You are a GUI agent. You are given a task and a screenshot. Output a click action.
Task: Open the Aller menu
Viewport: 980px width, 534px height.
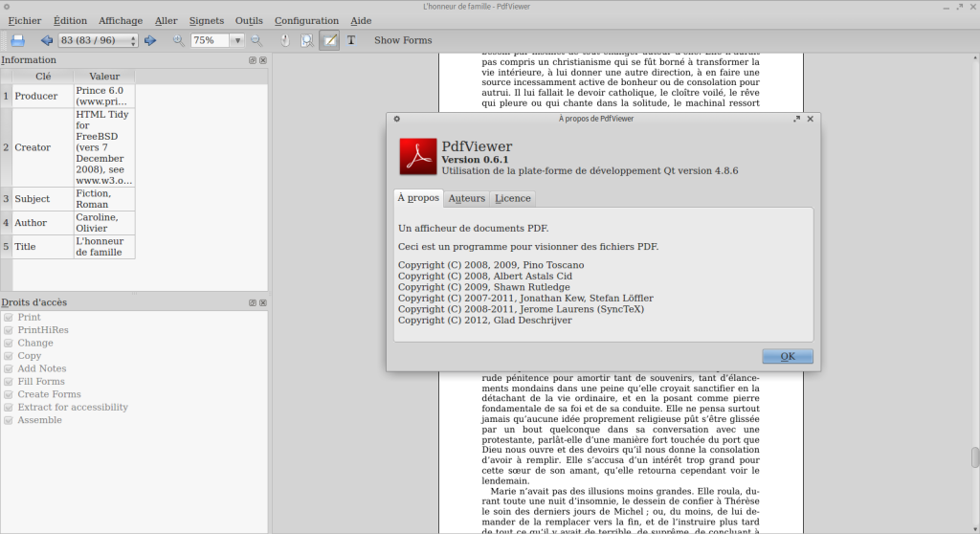tap(167, 21)
